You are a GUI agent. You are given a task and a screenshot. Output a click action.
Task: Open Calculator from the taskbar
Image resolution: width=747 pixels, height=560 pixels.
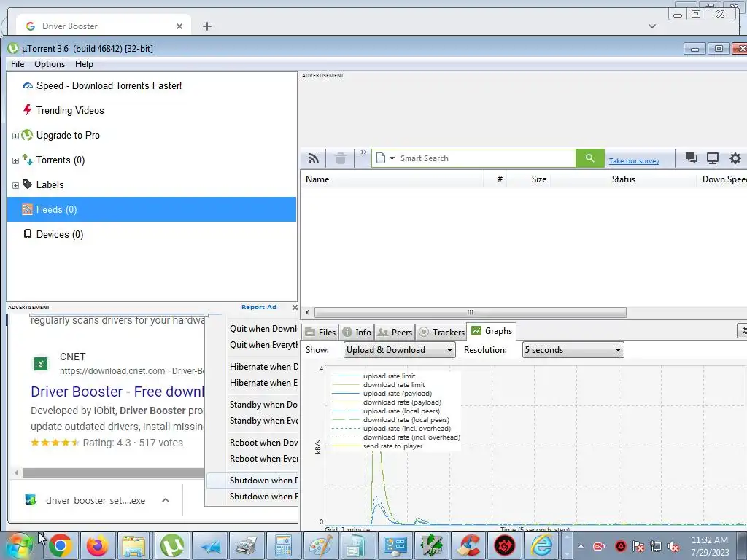click(x=283, y=545)
